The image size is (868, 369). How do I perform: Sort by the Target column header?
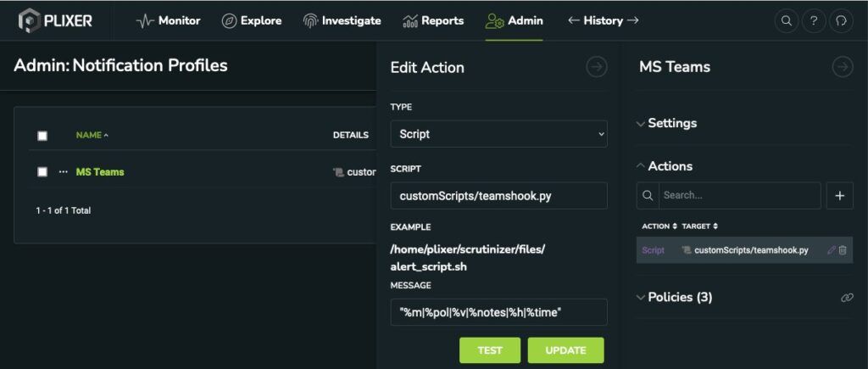[x=700, y=226]
